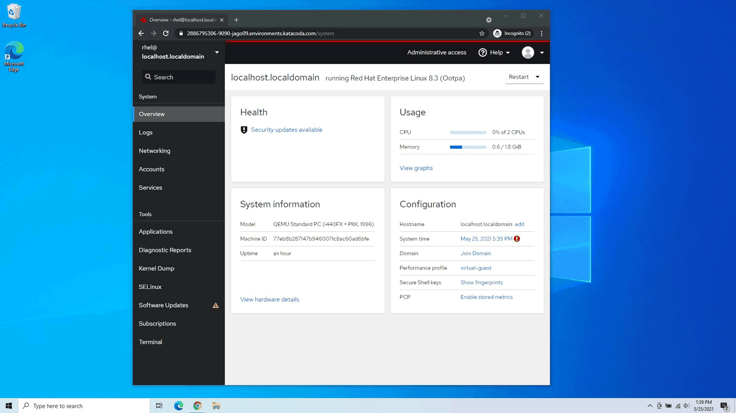Click the volume icon in system tray
The width and height of the screenshot is (736, 413).
pyautogui.click(x=686, y=406)
